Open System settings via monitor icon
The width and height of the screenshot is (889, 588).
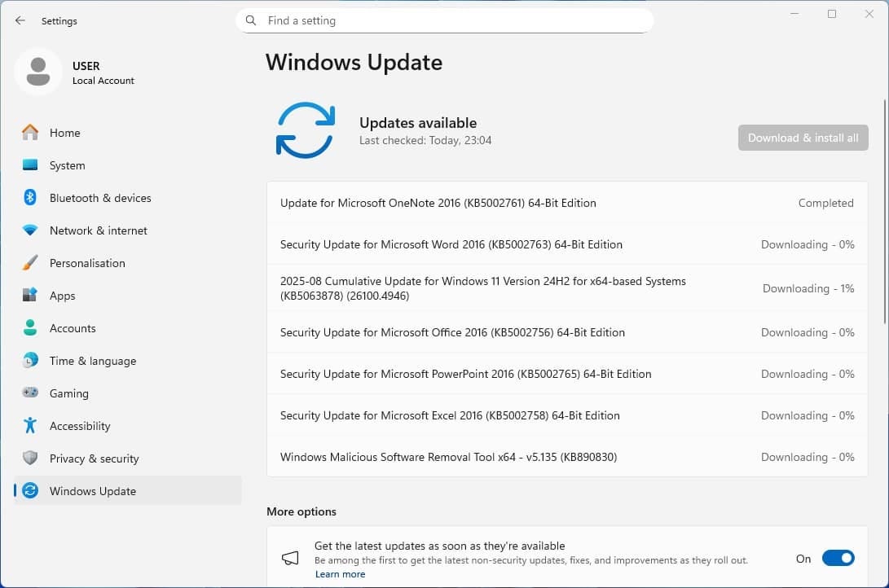(30, 165)
